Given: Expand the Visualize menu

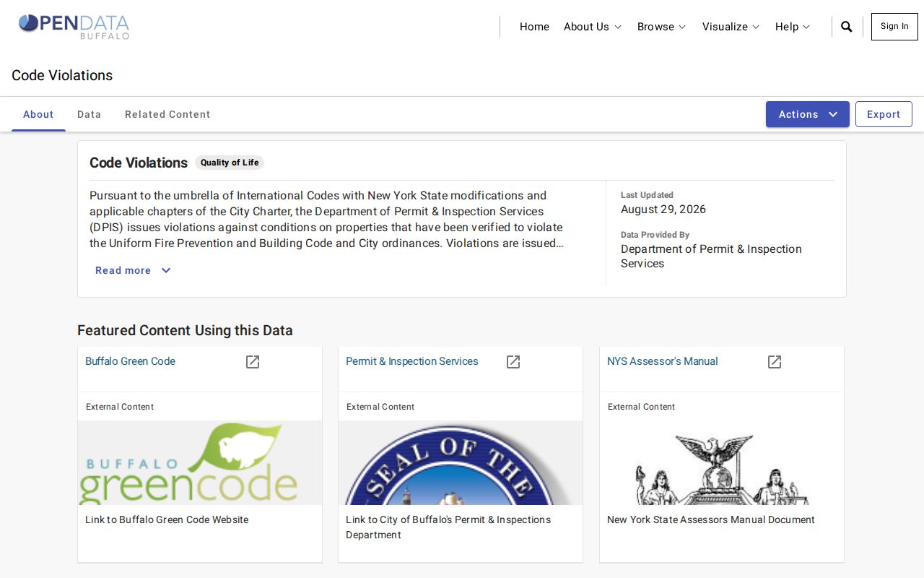Looking at the screenshot, I should (731, 27).
